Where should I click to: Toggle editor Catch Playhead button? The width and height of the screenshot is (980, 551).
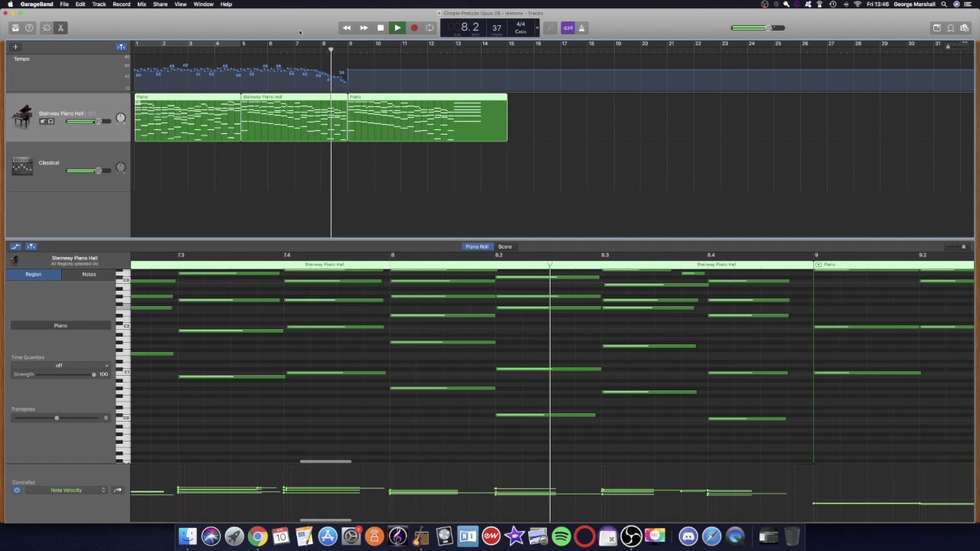click(31, 246)
